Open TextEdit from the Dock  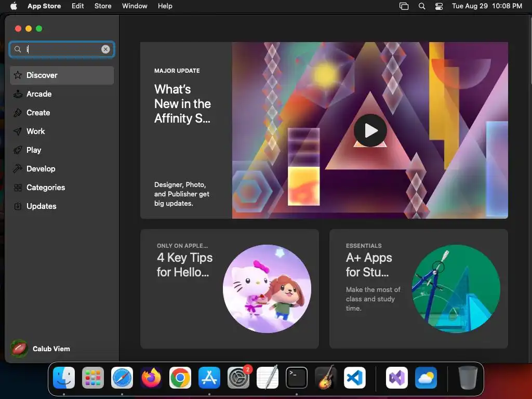[x=268, y=377]
